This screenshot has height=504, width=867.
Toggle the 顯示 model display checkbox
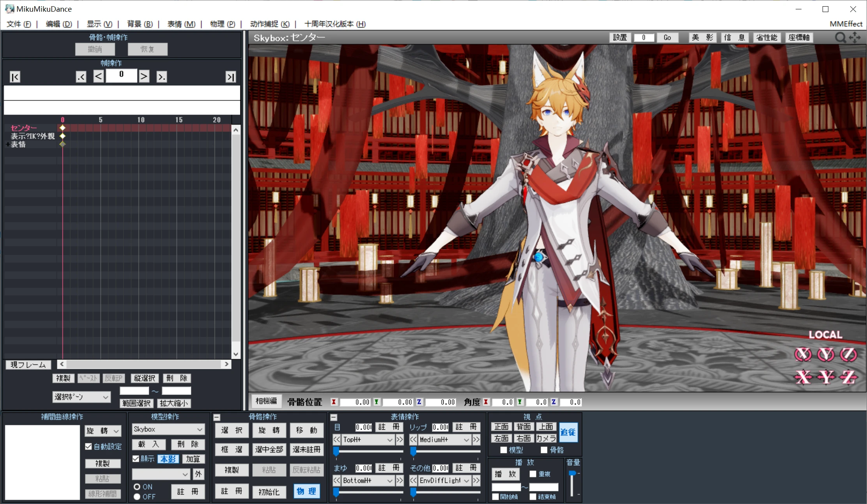(x=136, y=459)
